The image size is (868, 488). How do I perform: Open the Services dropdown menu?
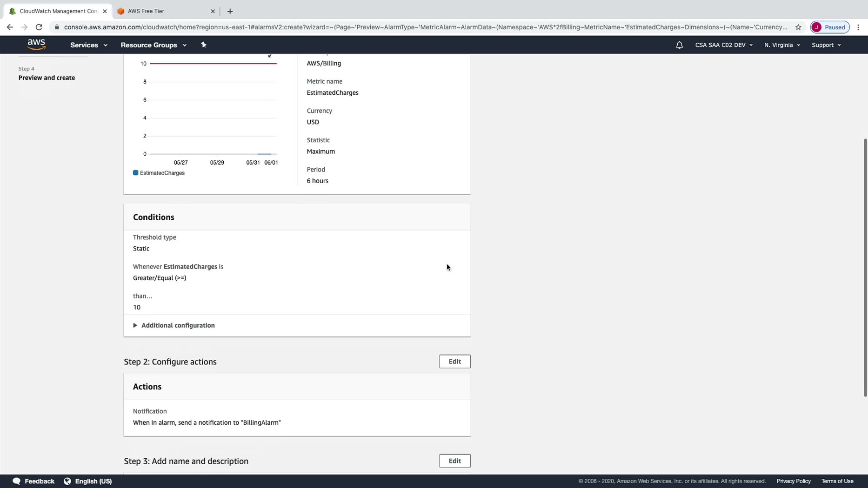click(x=89, y=45)
